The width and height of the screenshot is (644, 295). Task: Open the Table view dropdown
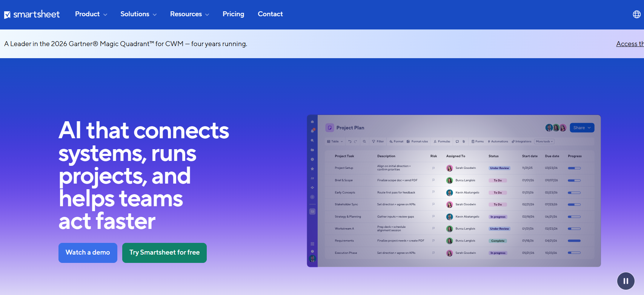coord(335,142)
